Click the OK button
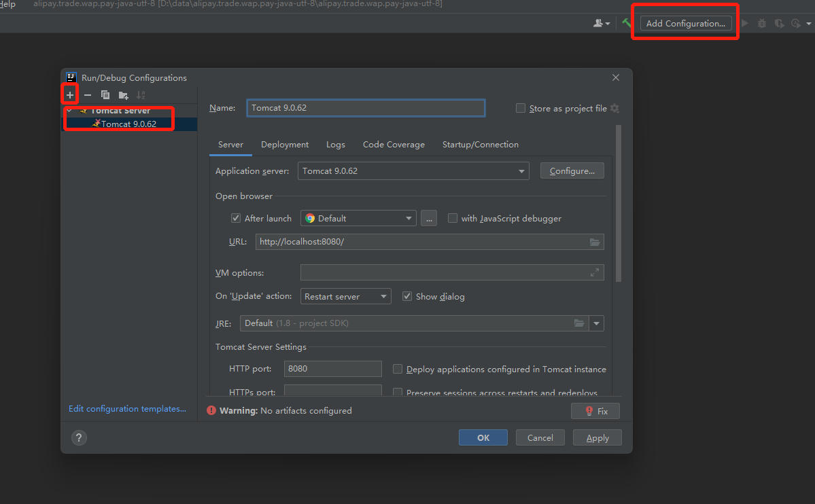815x504 pixels. [483, 437]
